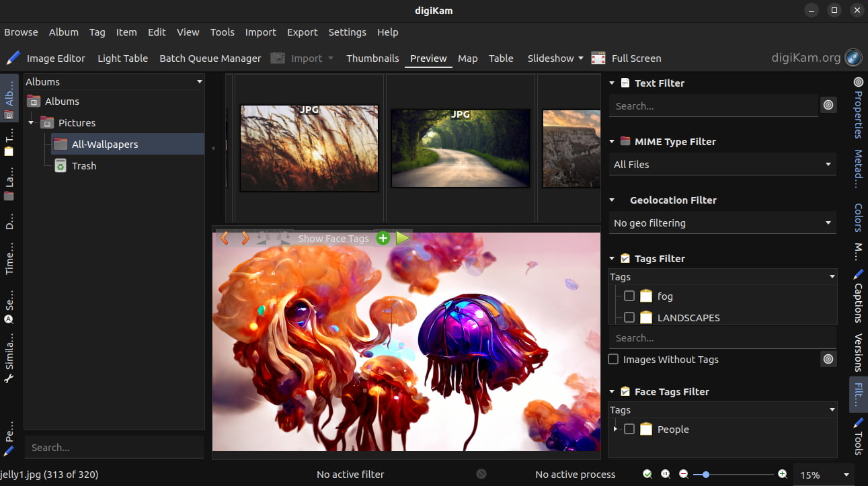Image resolution: width=868 pixels, height=486 pixels.
Task: Select the All-Wallpapers album
Action: (x=128, y=145)
